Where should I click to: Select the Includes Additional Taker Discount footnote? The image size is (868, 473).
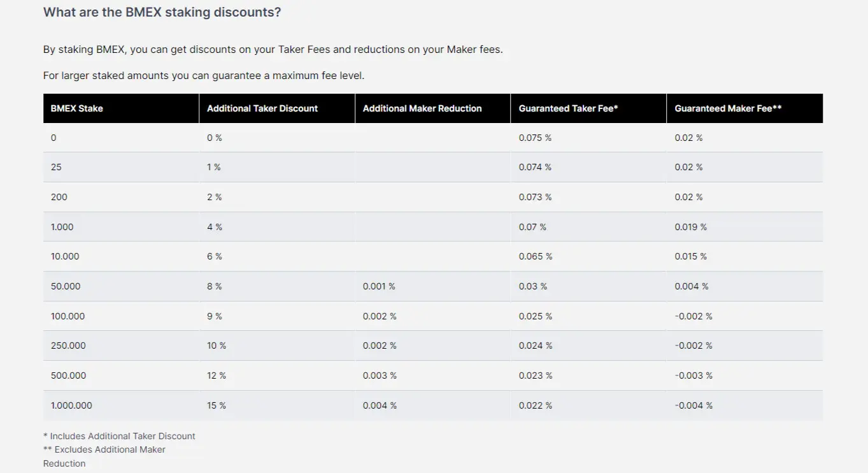coord(119,436)
